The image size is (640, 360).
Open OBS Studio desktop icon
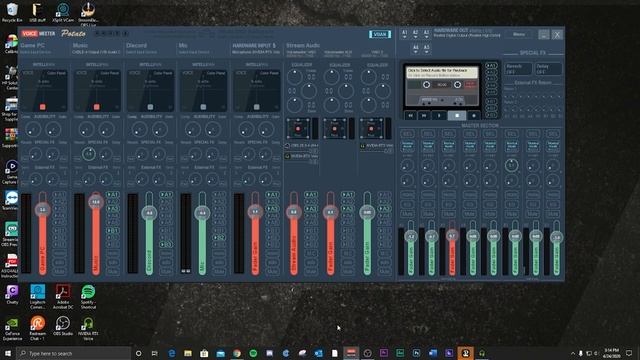63,327
